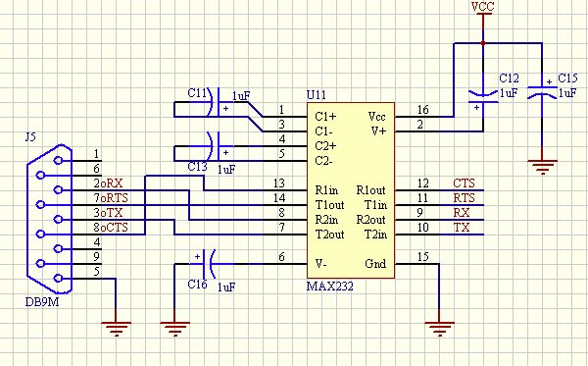
Task: Click capacitor C13 symbol
Action: pos(219,146)
